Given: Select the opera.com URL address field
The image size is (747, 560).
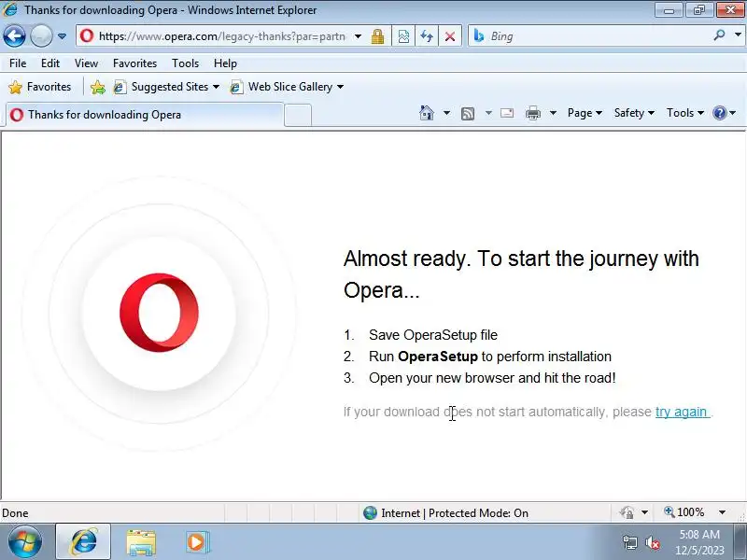Looking at the screenshot, I should (221, 36).
